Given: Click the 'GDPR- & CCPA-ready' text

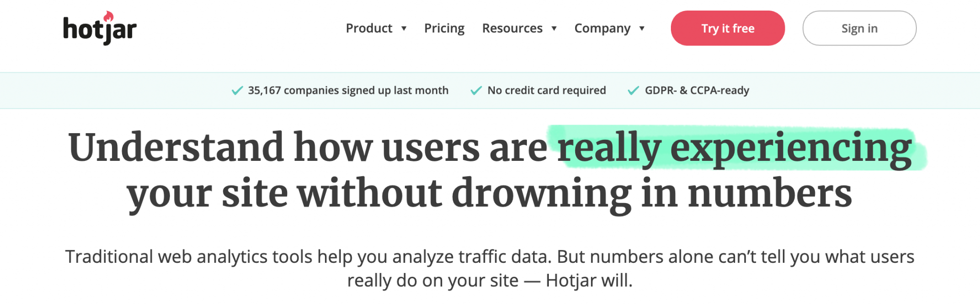Looking at the screenshot, I should pyautogui.click(x=697, y=90).
